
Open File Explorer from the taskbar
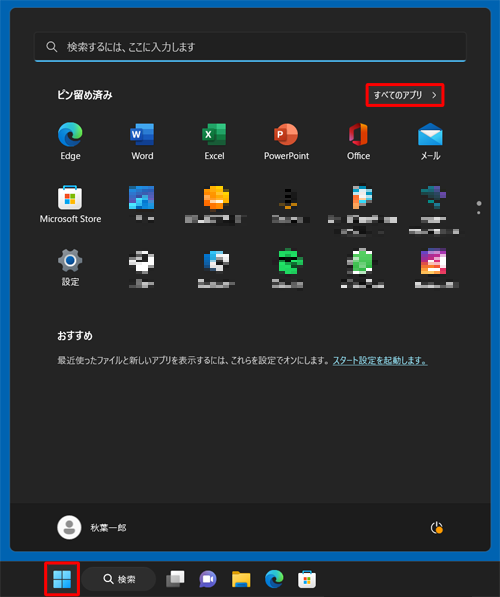pyautogui.click(x=241, y=579)
